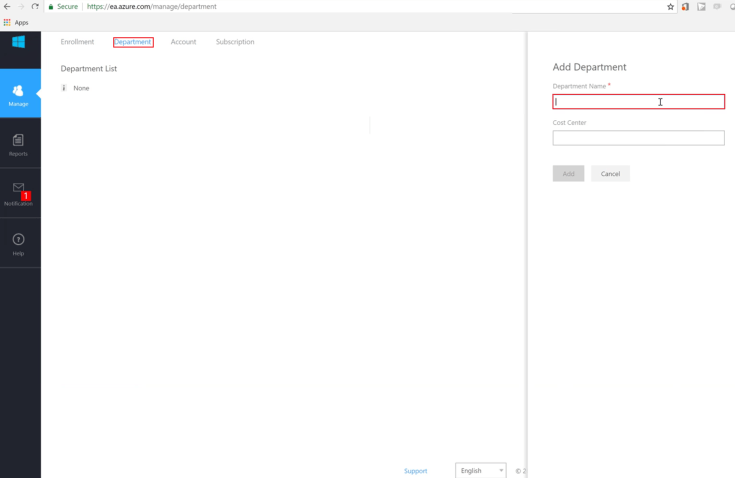Image resolution: width=735 pixels, height=478 pixels.
Task: Expand the English language dropdown
Action: [481, 470]
